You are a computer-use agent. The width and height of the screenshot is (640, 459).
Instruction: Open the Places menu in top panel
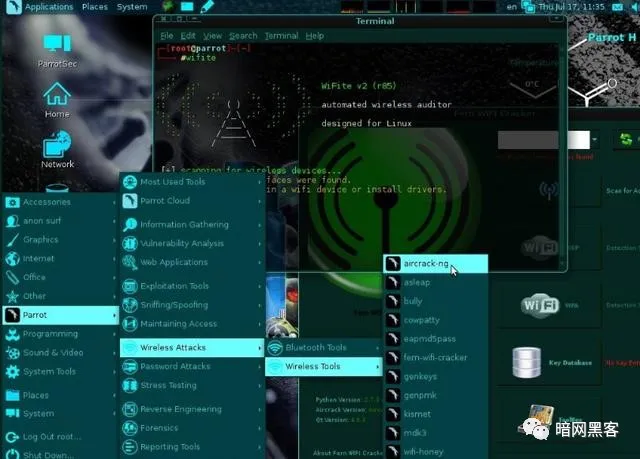95,7
